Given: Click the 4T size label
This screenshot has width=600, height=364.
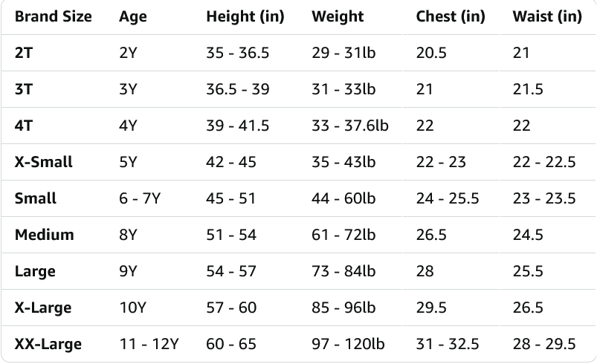Looking at the screenshot, I should 23,126.
